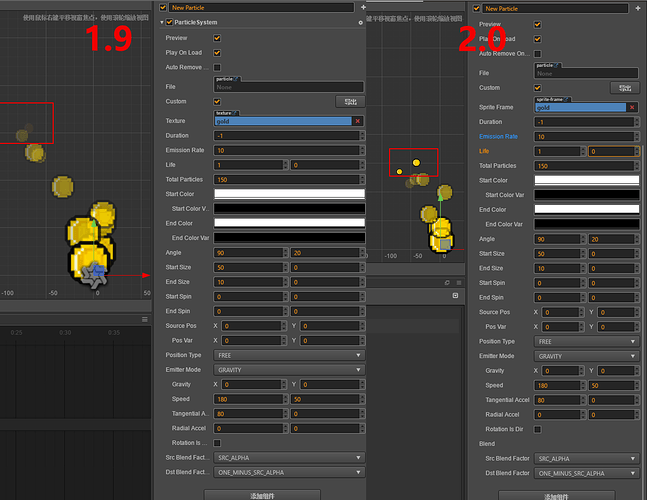Screen dimensions: 647x500
Task: Open the Position Type FREE dropdown in 1.9
Action: click(x=289, y=355)
